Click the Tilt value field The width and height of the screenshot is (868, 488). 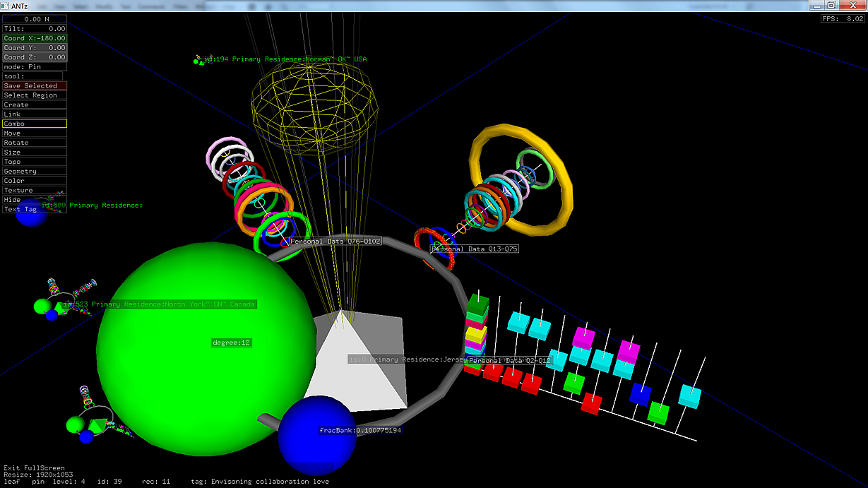(35, 29)
